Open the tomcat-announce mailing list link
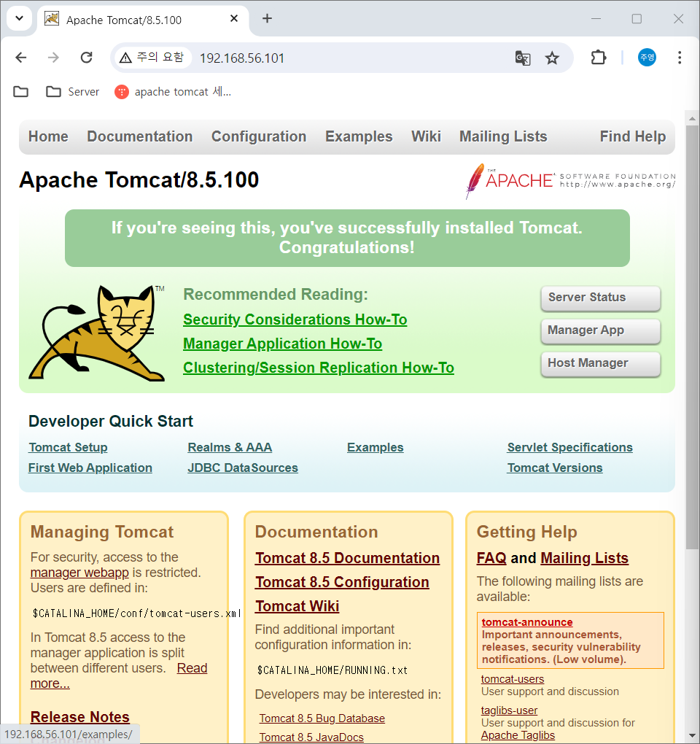The image size is (700, 744). tap(527, 622)
